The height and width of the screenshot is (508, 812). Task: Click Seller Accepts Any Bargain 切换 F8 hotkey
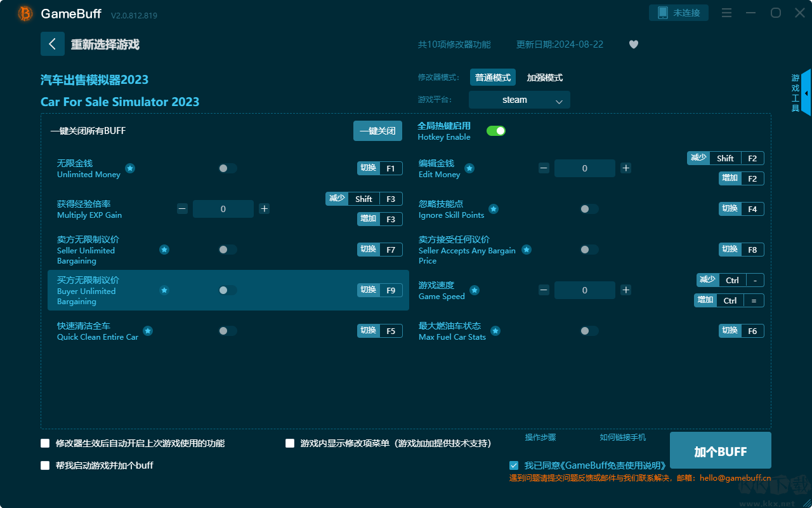(742, 250)
